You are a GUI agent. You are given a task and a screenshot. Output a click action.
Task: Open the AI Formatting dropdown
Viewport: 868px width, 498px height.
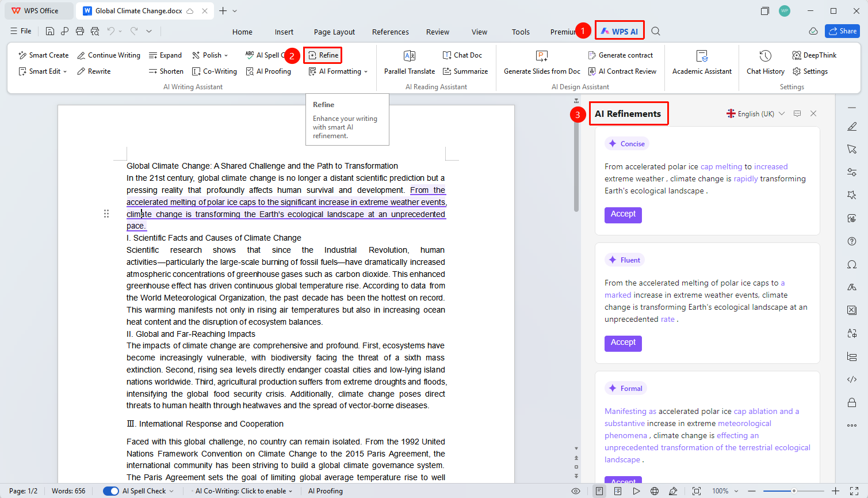[x=338, y=71]
